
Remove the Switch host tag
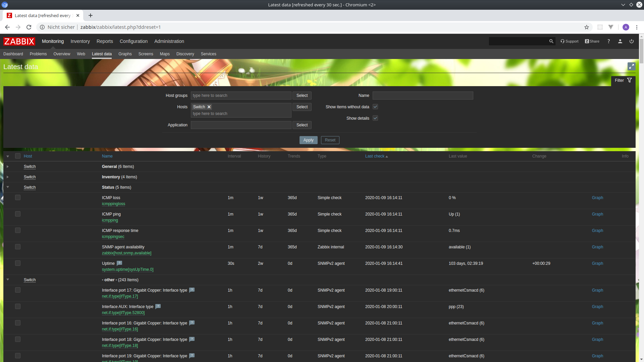point(209,107)
